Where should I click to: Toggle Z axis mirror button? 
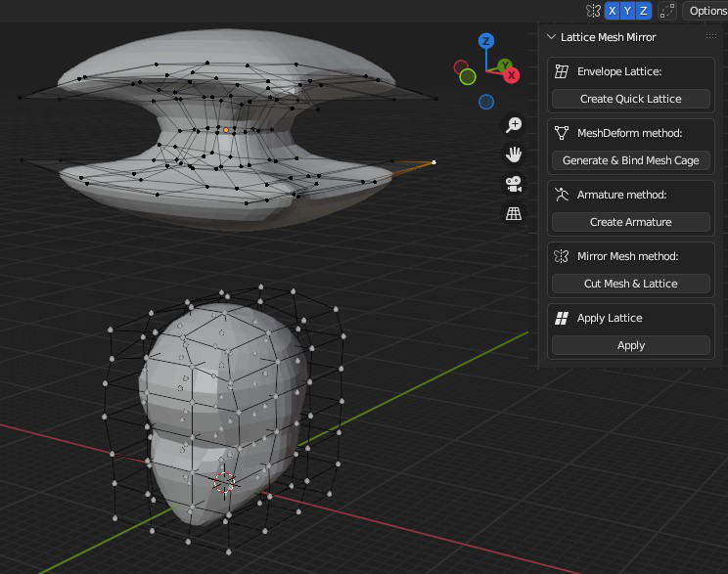[x=644, y=11]
